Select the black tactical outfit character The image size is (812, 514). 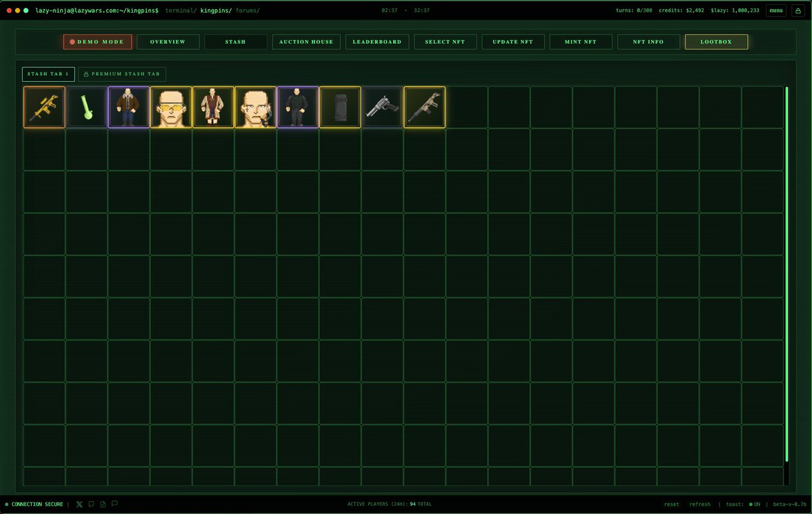(298, 106)
